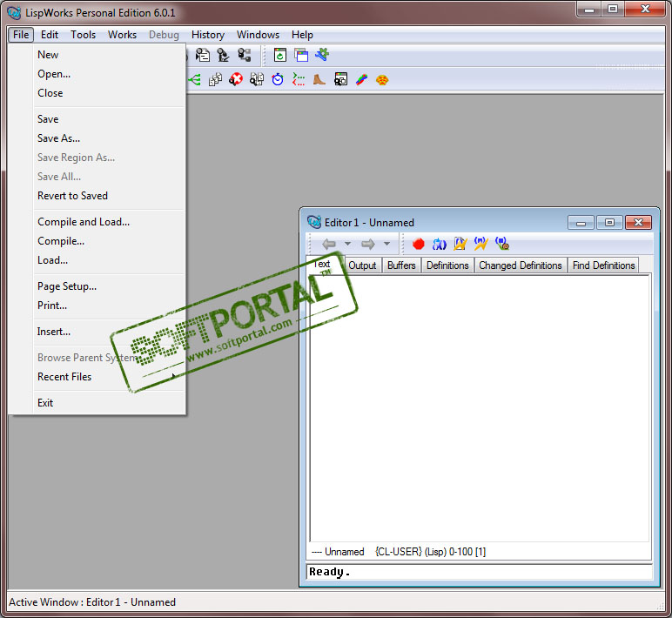The height and width of the screenshot is (618, 672).
Task: Minimize the Editor 1 window
Action: click(x=581, y=223)
